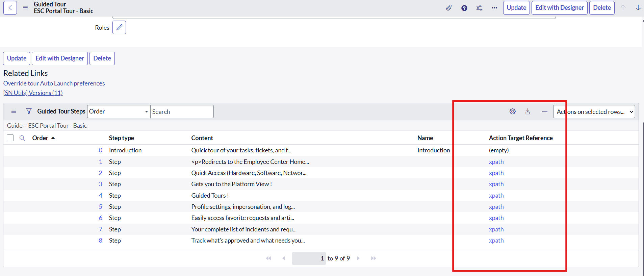This screenshot has width=644, height=276.
Task: Click the page number input field
Action: (x=309, y=258)
